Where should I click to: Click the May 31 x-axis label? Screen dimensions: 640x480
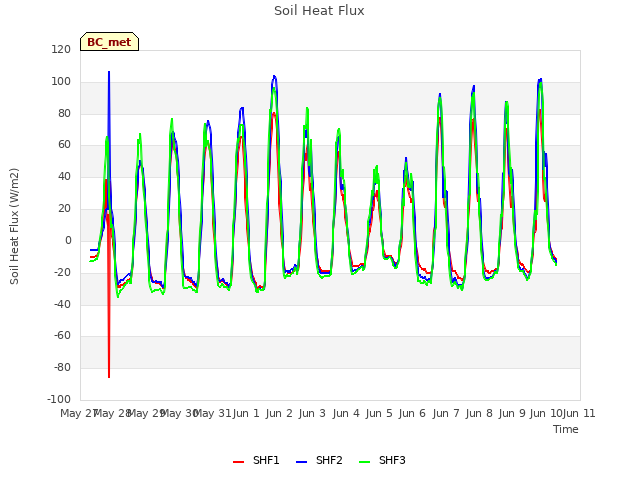(212, 413)
